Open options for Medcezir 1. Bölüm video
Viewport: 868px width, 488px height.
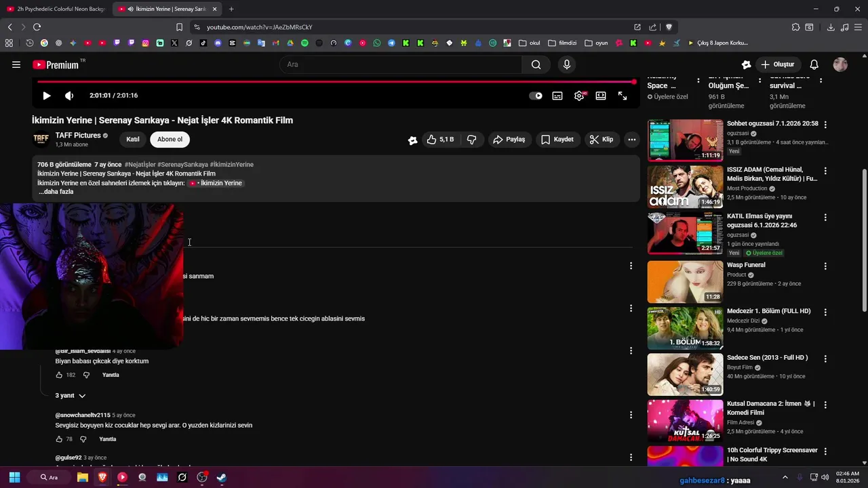coord(825,312)
